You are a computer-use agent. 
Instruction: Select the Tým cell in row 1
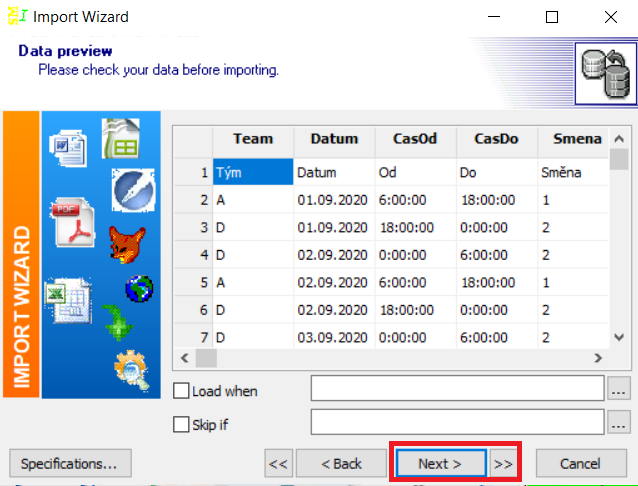(253, 172)
